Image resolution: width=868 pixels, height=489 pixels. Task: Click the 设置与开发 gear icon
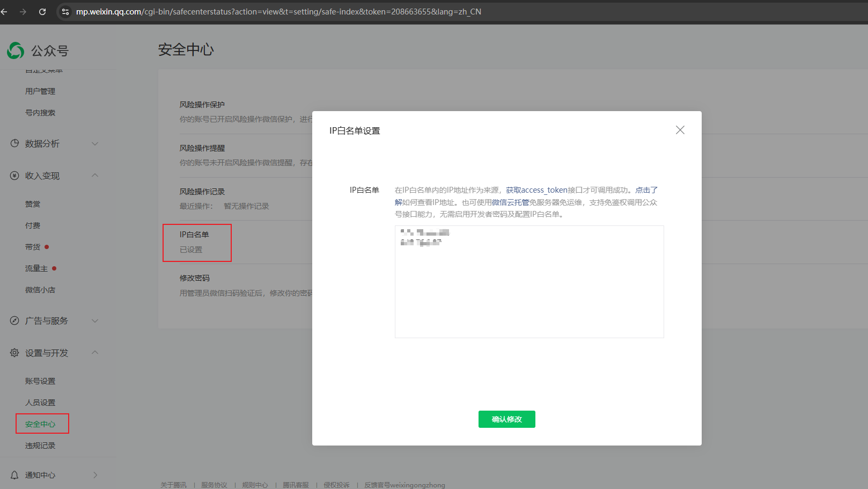[14, 353]
